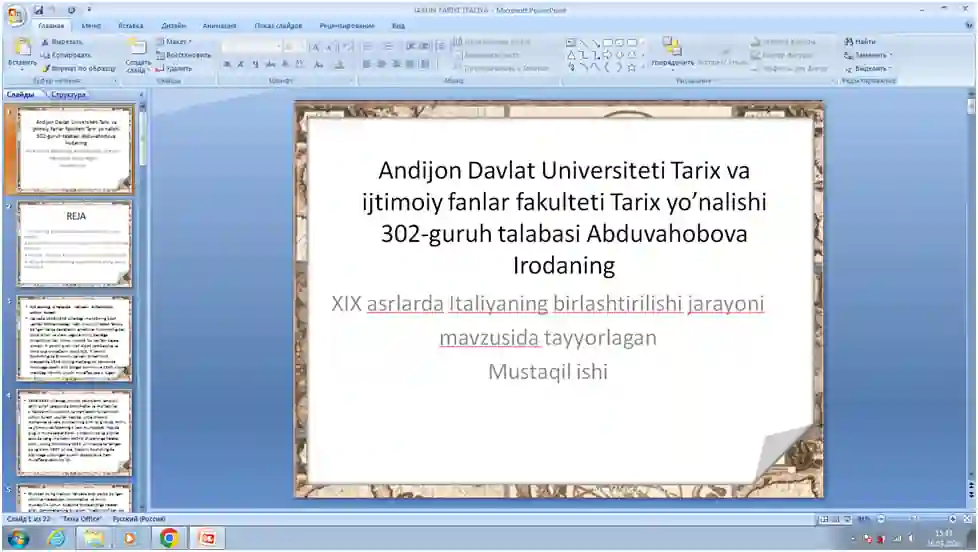
Task: Save the presentation from quick access toolbar
Action: [39, 10]
